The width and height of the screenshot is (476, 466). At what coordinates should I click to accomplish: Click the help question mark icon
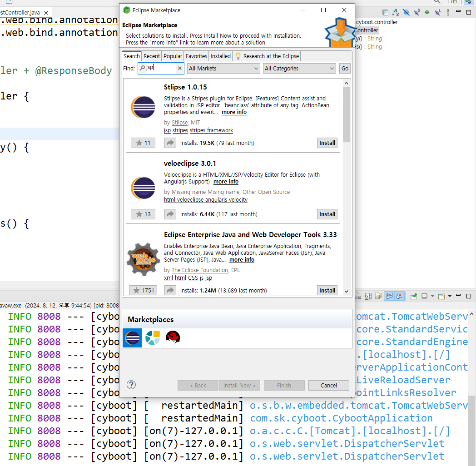131,385
